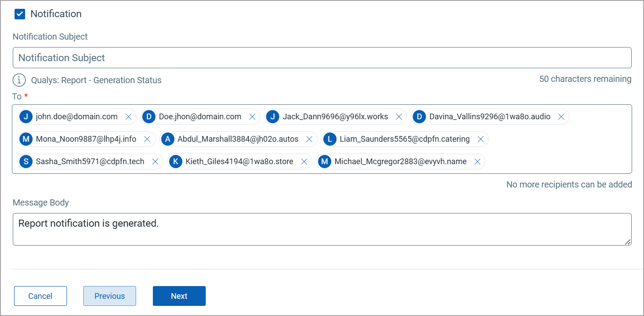Remove Mona_Noon9887@lhp4j.info recipient

pos(147,139)
